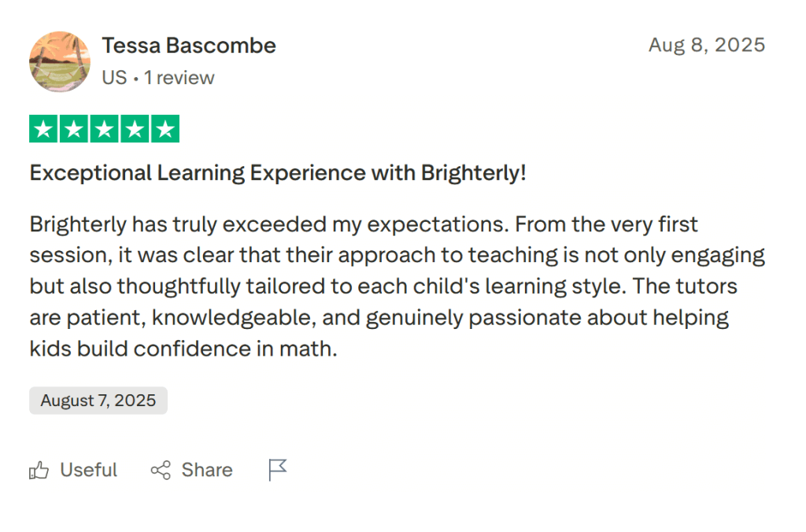The height and width of the screenshot is (532, 806).
Task: Click the Share network icon
Action: coord(161,471)
